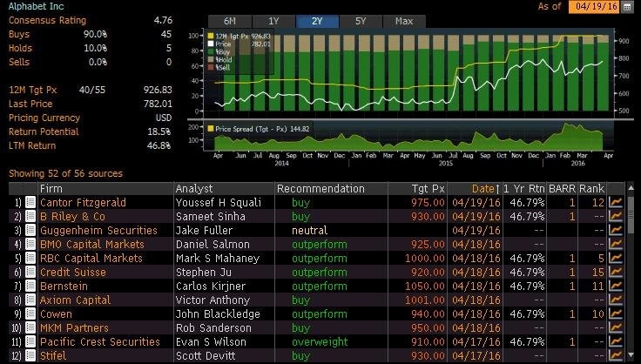Open the B Riley & Co report document icon
Viewport: 641px width, 364px height.
30,216
